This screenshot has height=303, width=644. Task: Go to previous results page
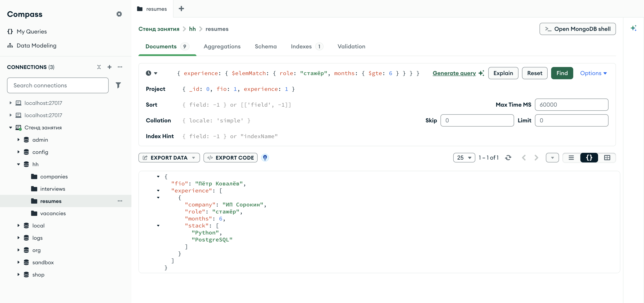tap(524, 158)
